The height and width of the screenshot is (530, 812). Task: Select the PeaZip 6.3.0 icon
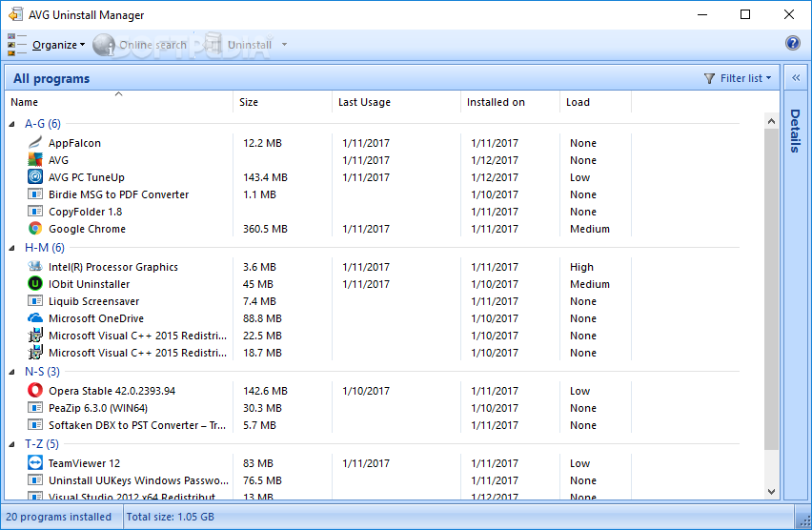pyautogui.click(x=34, y=408)
